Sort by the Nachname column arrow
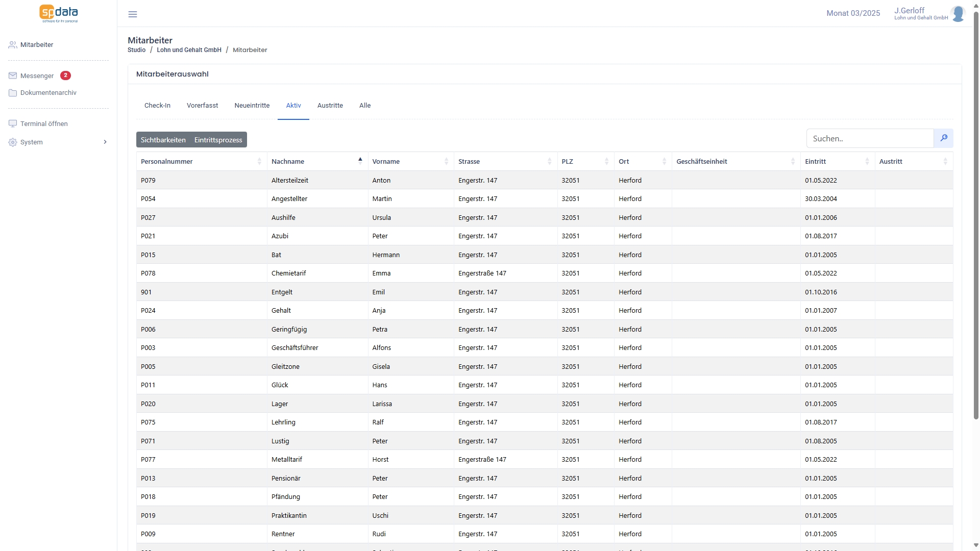The width and height of the screenshot is (980, 551). click(360, 161)
